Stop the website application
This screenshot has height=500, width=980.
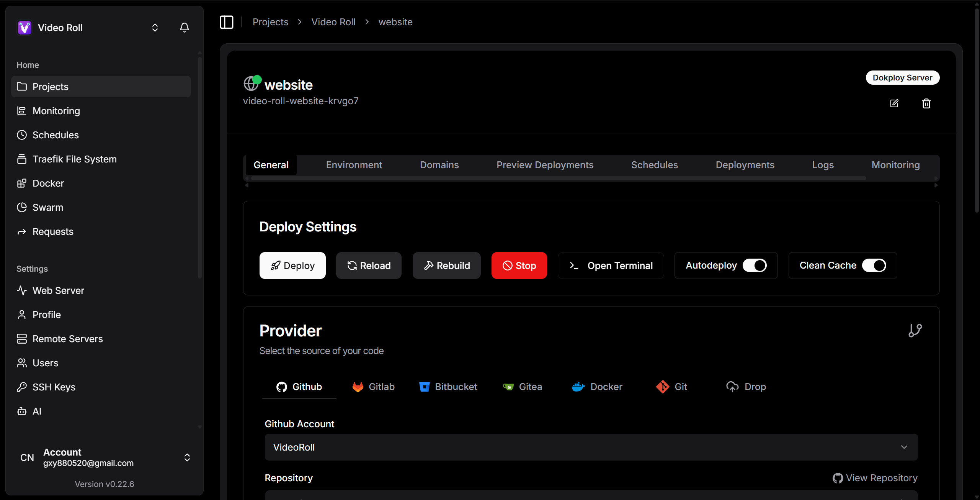click(x=519, y=266)
